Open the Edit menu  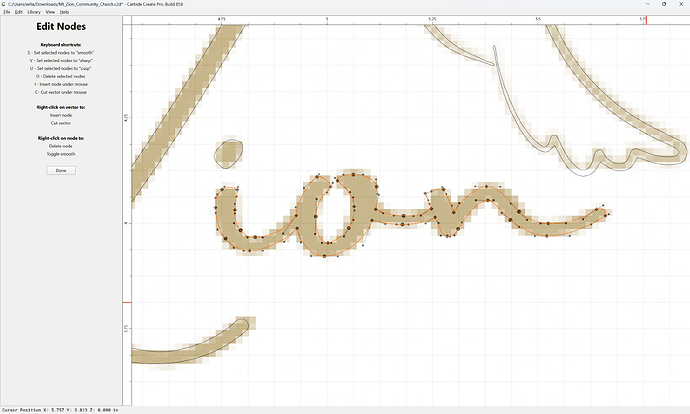click(18, 12)
